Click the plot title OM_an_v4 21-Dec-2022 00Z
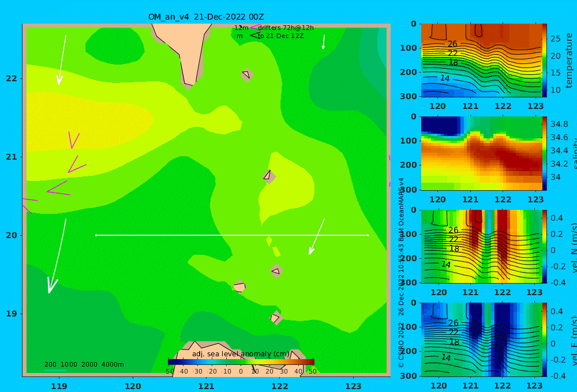The image size is (577, 392). point(206,17)
